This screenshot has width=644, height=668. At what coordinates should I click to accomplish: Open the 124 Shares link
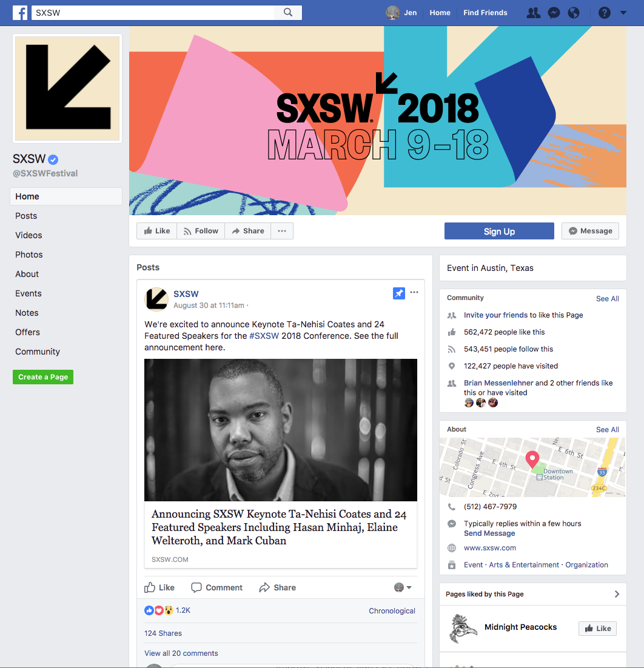[163, 633]
